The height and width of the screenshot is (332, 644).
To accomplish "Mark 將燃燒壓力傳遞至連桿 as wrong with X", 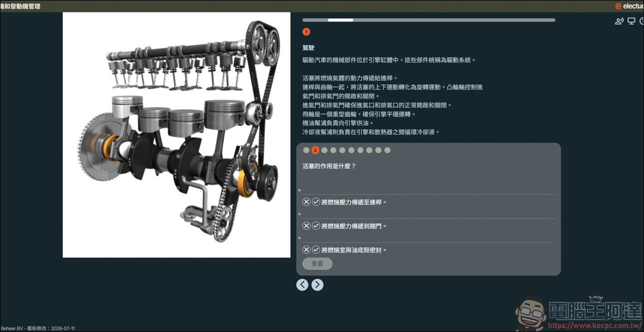I will 306,202.
